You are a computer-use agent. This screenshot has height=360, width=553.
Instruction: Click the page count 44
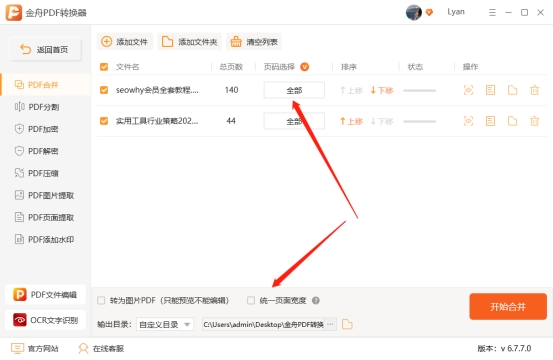tap(231, 121)
